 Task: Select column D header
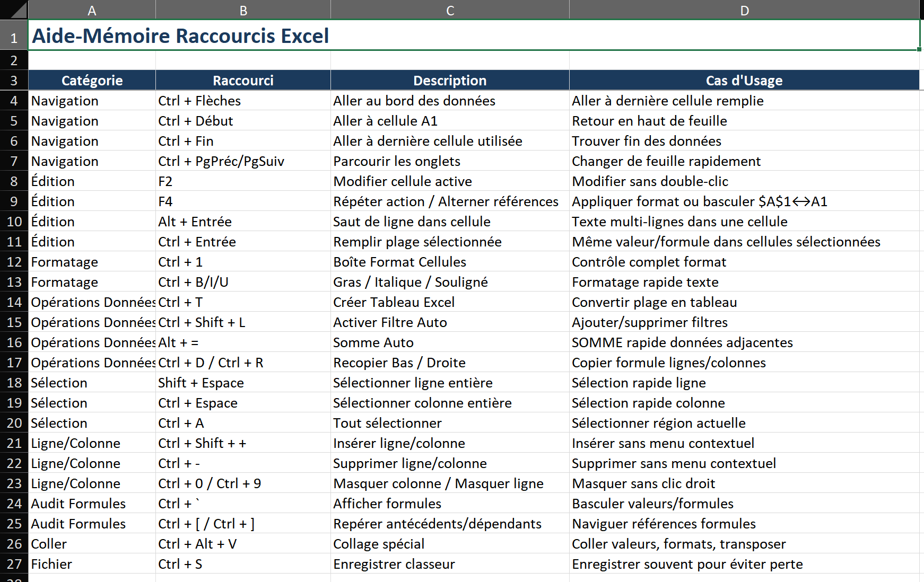pyautogui.click(x=744, y=10)
